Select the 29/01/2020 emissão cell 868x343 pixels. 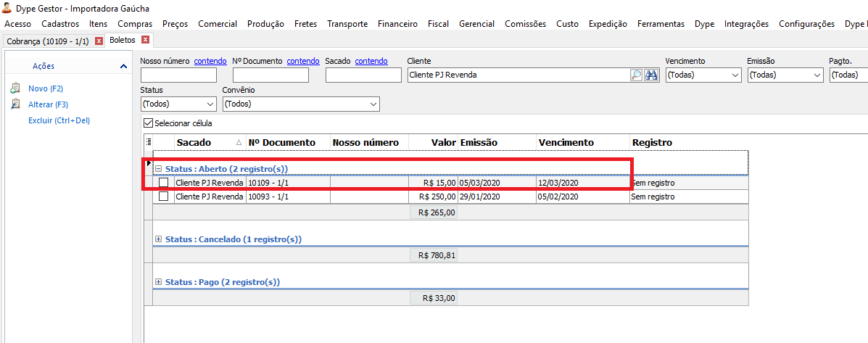click(x=497, y=197)
